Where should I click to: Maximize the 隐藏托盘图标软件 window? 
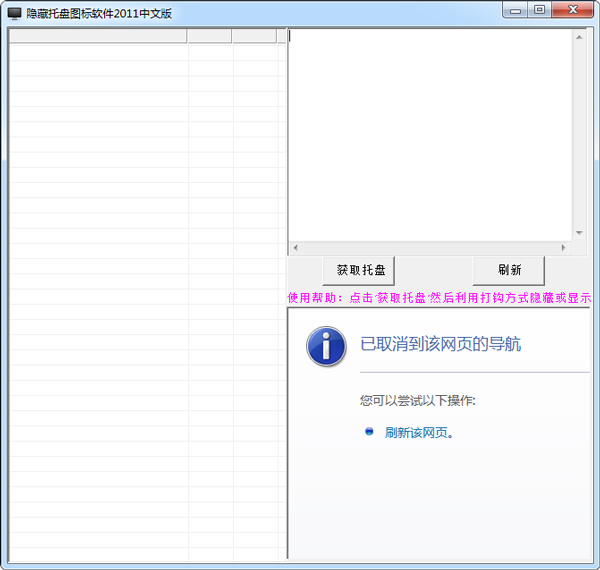coord(540,10)
